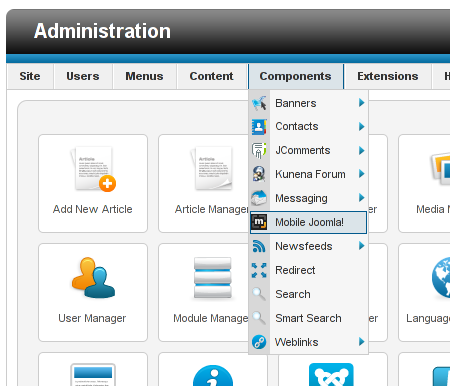The height and width of the screenshot is (386, 450).
Task: Open the Extensions menu
Action: pos(388,76)
